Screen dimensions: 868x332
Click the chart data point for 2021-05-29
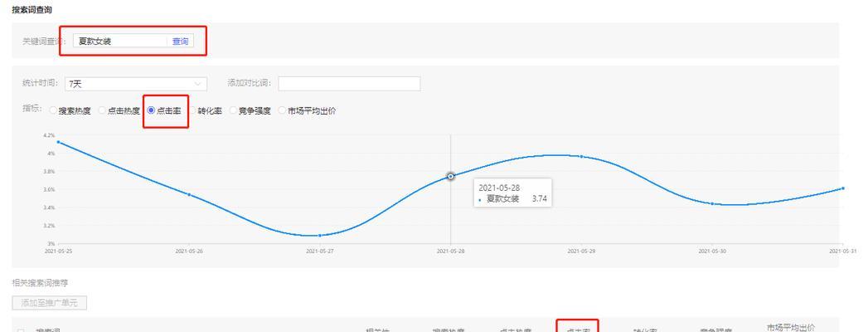pos(581,156)
